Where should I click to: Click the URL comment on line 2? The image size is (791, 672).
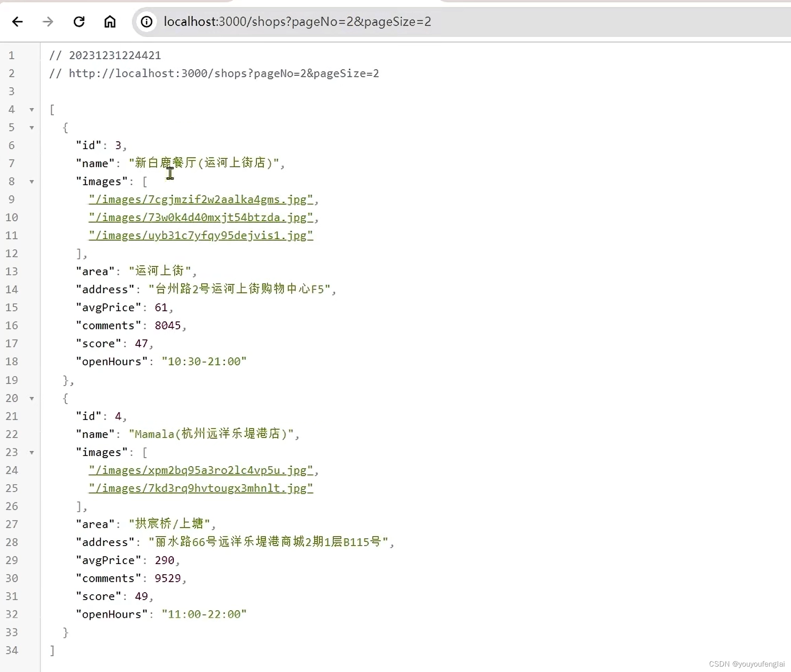(214, 74)
